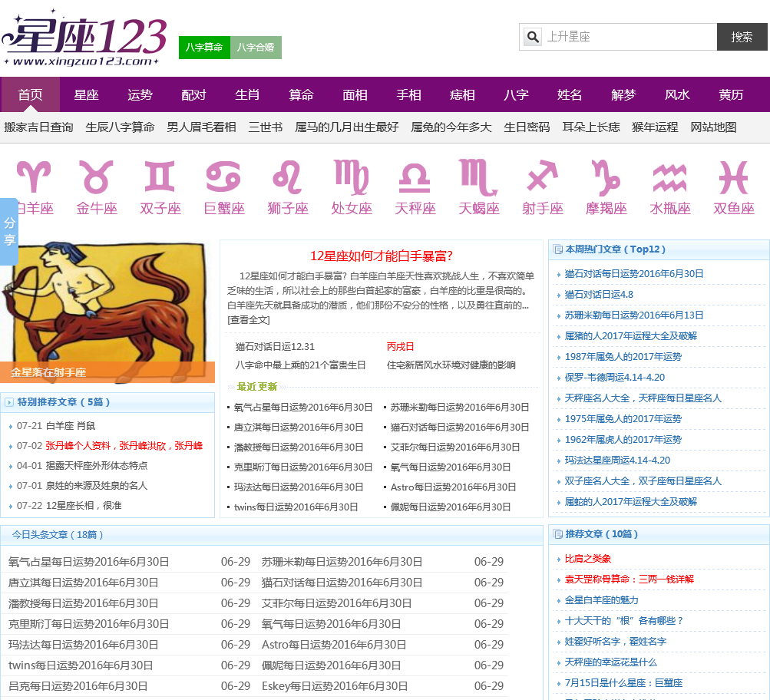The width and height of the screenshot is (770, 700).
Task: Open 黄历 navigation item
Action: pyautogui.click(x=731, y=94)
